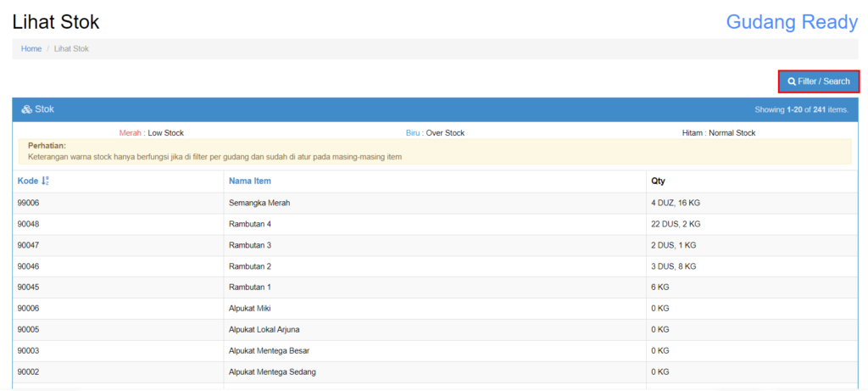
Task: Open the Home breadcrumb link
Action: [31, 49]
